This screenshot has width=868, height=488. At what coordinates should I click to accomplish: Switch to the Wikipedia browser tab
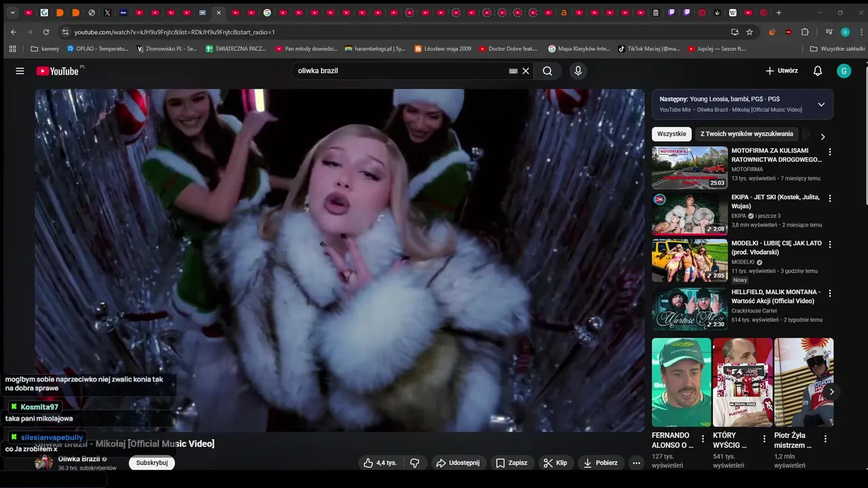pyautogui.click(x=733, y=13)
